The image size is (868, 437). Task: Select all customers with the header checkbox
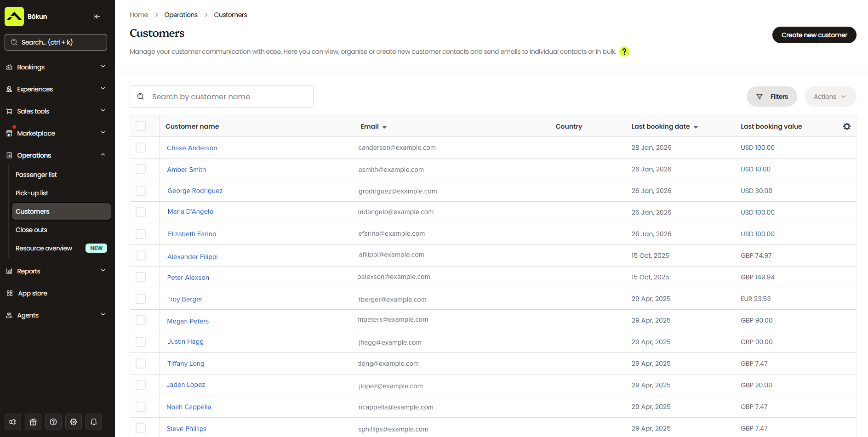141,125
